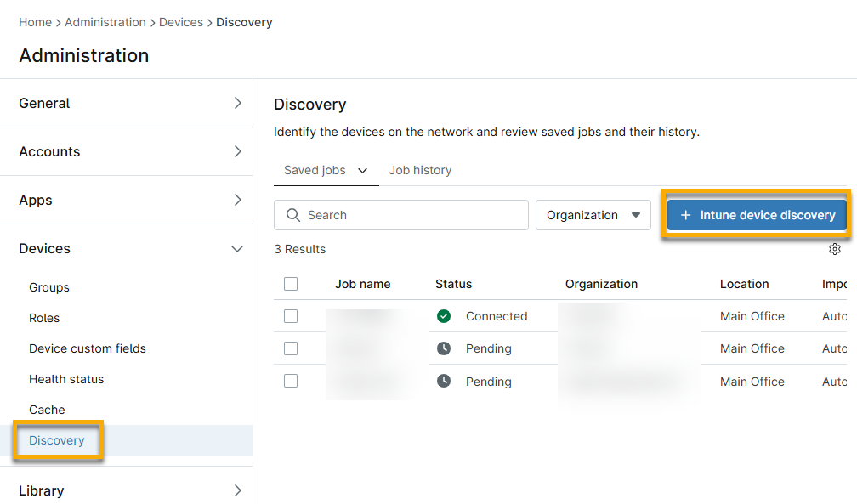Select Discovery in the Devices sidebar
The image size is (857, 504).
pos(57,440)
